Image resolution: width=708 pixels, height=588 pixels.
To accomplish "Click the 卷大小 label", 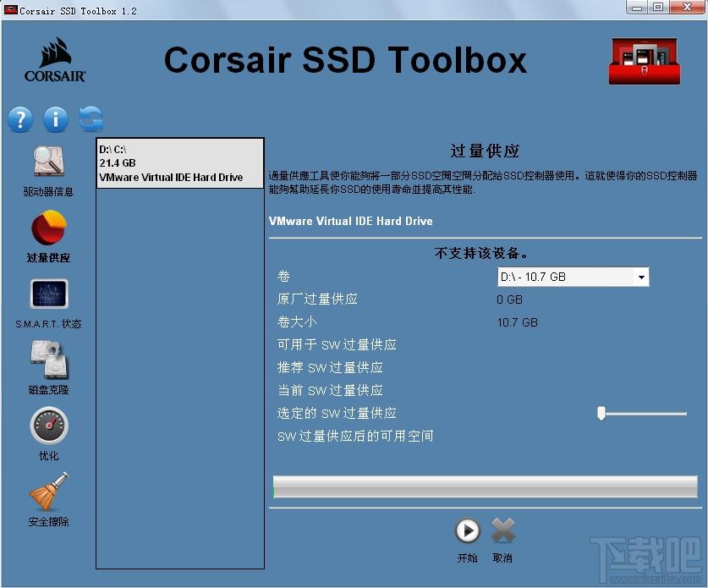I will [297, 322].
